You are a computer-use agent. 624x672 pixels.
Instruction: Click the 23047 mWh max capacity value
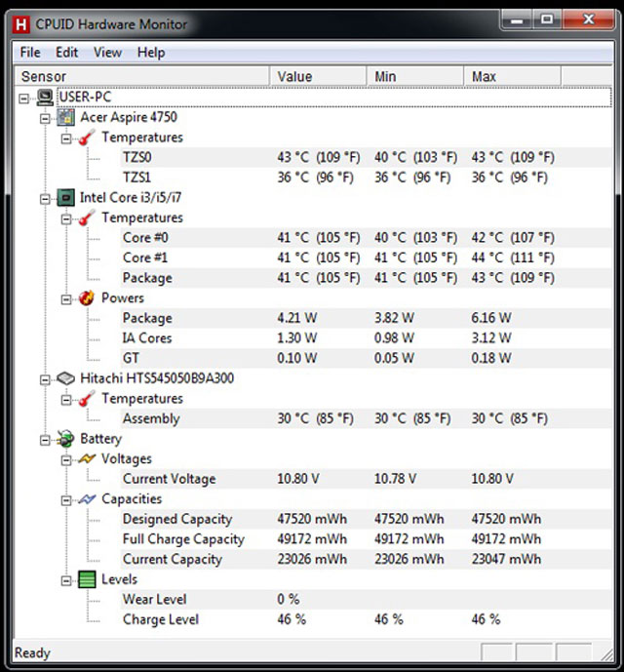(506, 559)
